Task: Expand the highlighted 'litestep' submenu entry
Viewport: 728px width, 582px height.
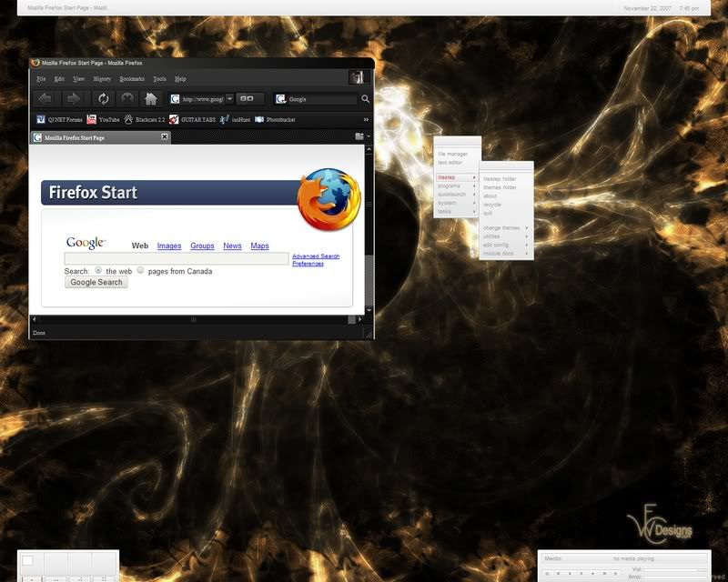Action: click(x=457, y=177)
